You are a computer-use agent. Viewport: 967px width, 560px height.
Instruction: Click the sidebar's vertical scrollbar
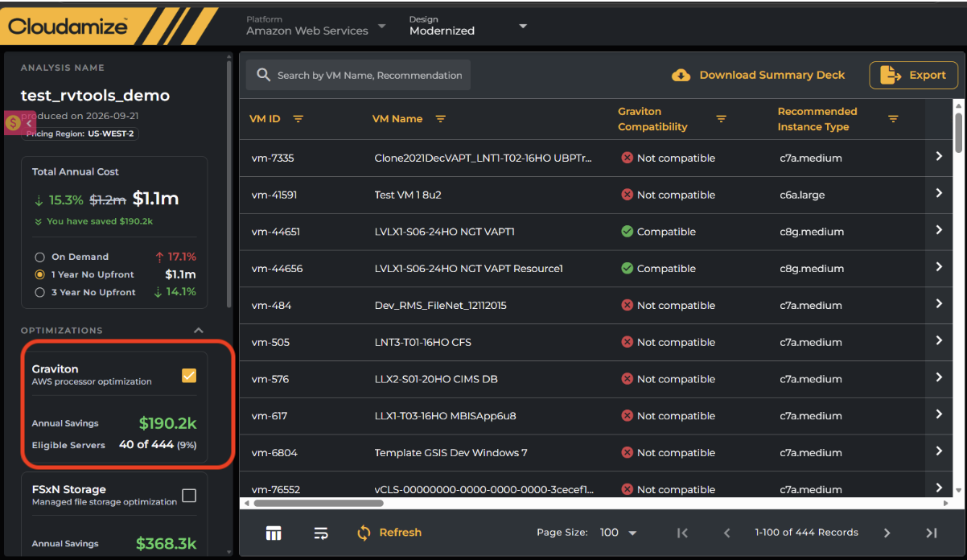229,185
